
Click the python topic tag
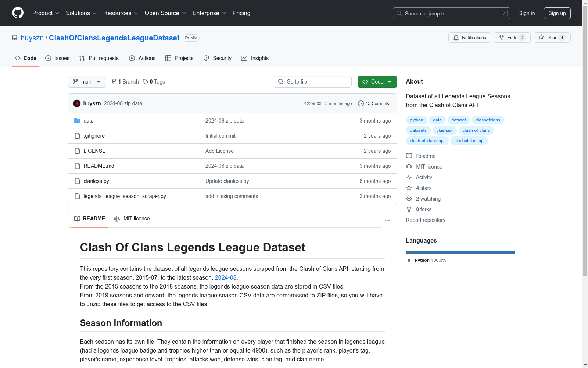[416, 120]
